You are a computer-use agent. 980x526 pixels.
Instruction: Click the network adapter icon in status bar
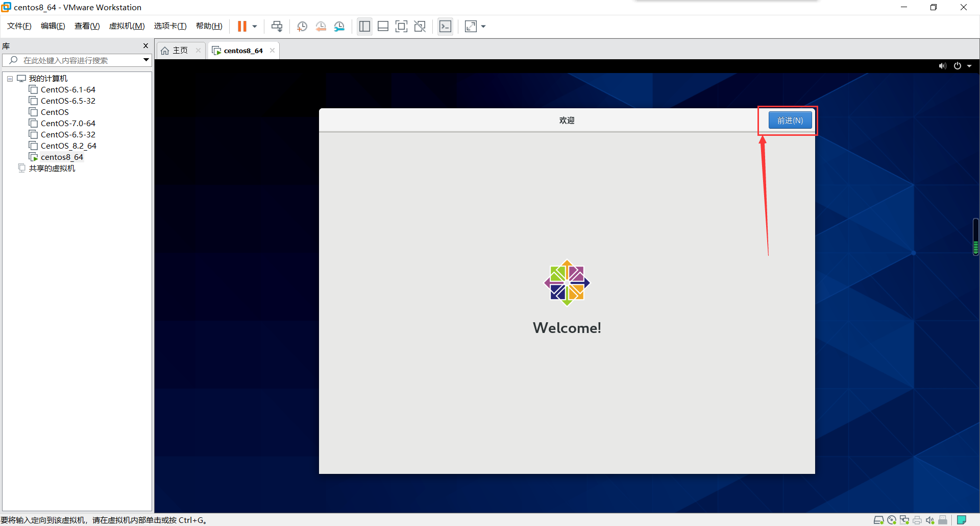click(x=904, y=520)
